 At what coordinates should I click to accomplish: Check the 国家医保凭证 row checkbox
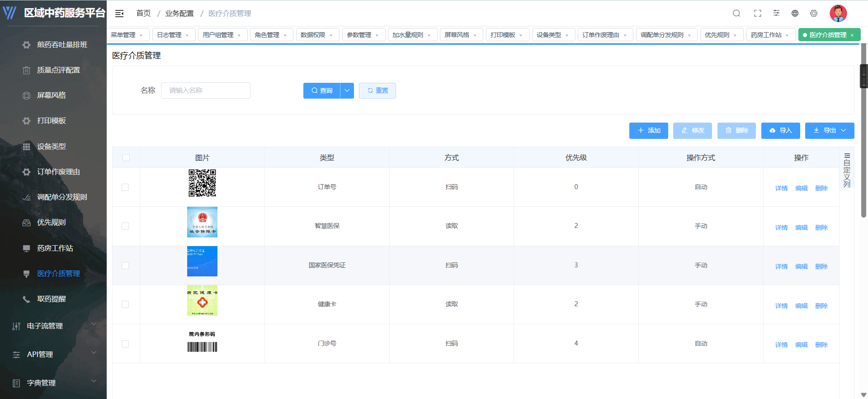125,266
